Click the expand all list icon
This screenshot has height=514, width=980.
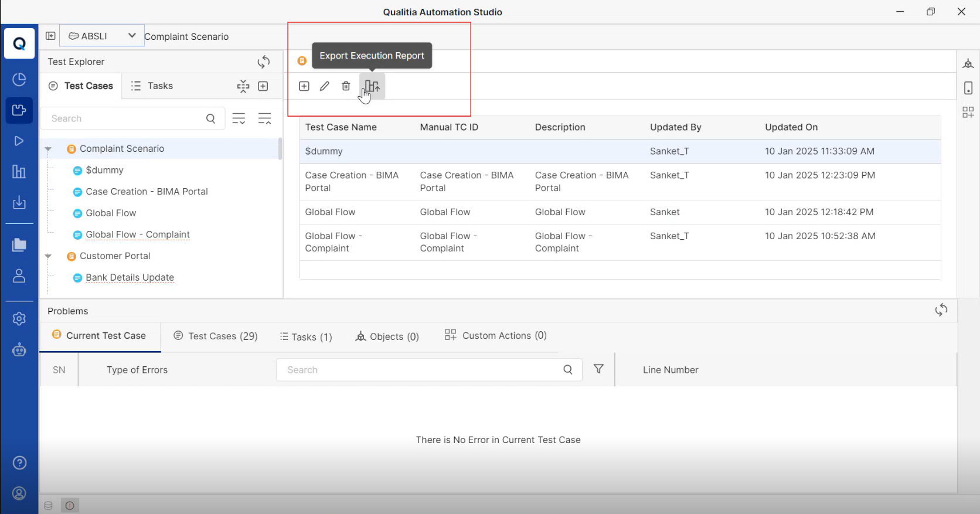[239, 118]
